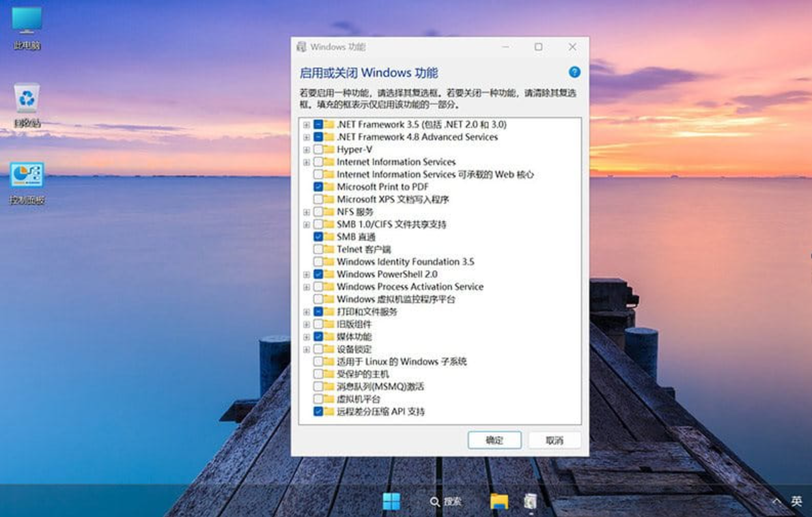This screenshot has height=517, width=812.
Task: Click folder icon beside 设备锁定
Action: tap(329, 349)
